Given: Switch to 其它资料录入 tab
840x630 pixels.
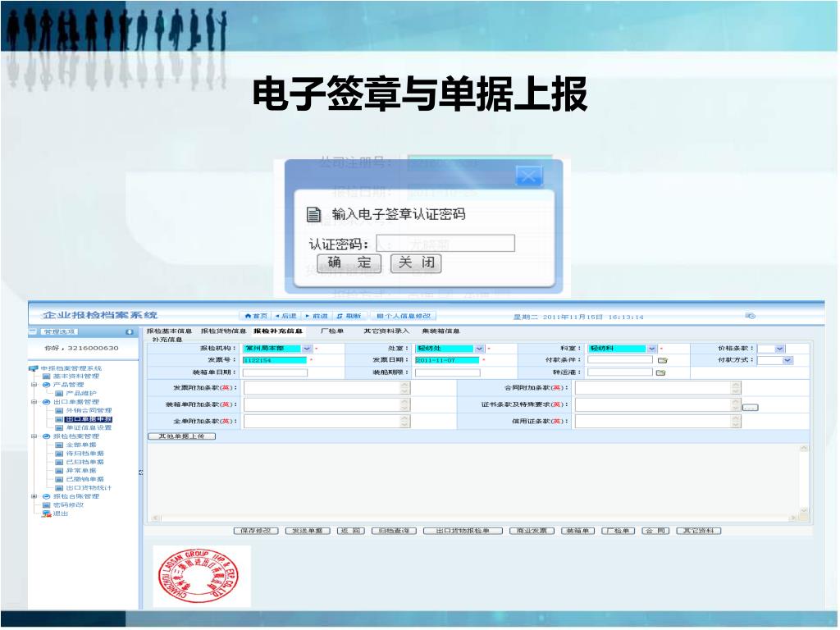Looking at the screenshot, I should point(386,331).
